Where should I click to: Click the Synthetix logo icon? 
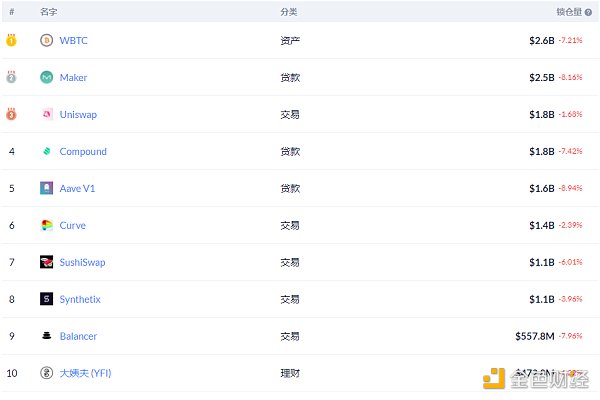(x=46, y=299)
